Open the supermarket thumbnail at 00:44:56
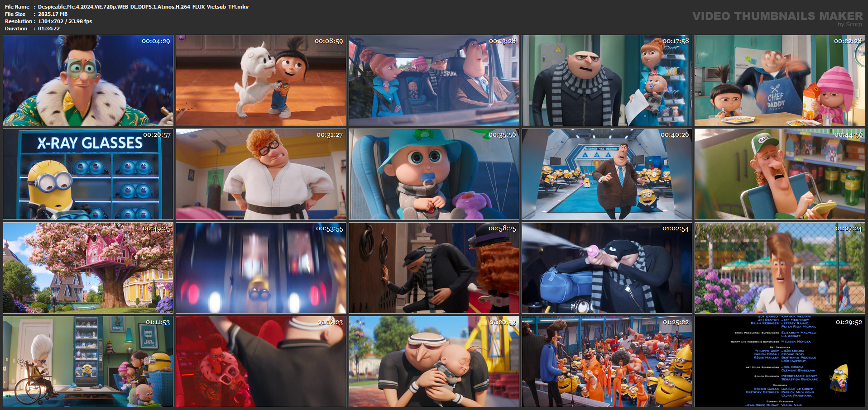 click(x=780, y=174)
